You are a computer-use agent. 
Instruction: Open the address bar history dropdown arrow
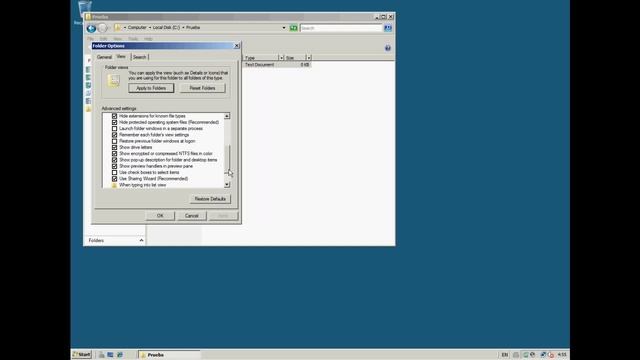284,28
